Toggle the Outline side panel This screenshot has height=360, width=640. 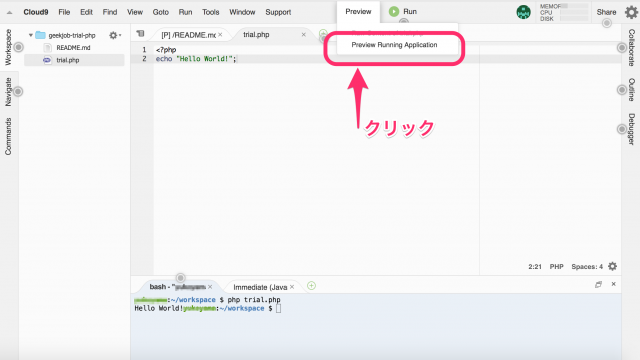click(x=631, y=90)
